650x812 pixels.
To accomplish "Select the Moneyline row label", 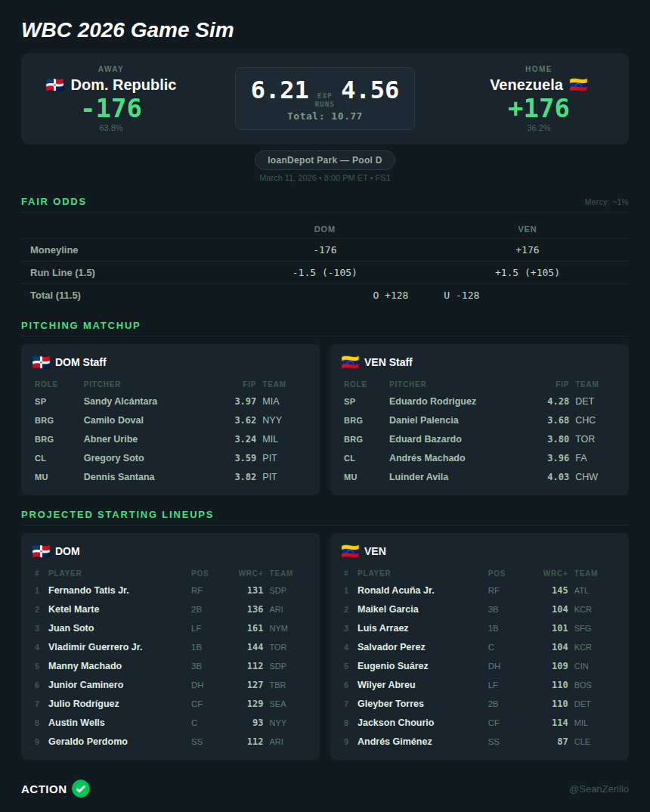I will coord(54,250).
